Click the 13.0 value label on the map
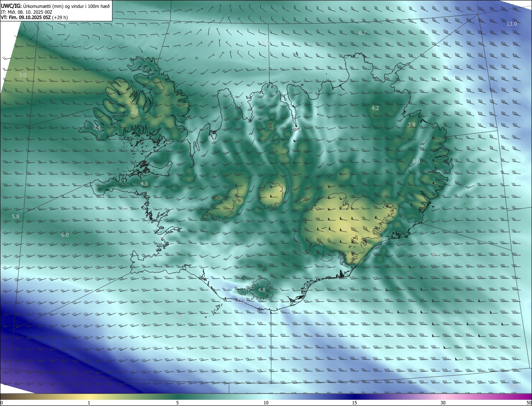The width and height of the screenshot is (532, 406). [x=512, y=24]
